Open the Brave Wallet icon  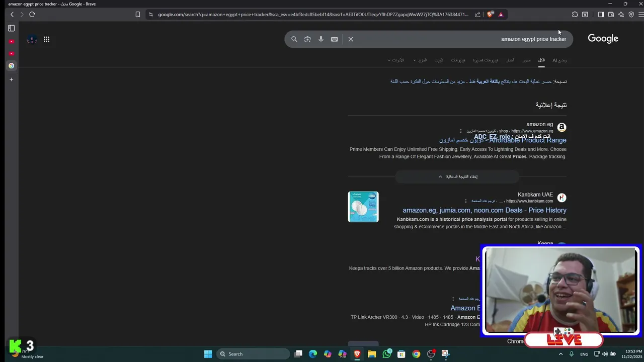(611, 15)
